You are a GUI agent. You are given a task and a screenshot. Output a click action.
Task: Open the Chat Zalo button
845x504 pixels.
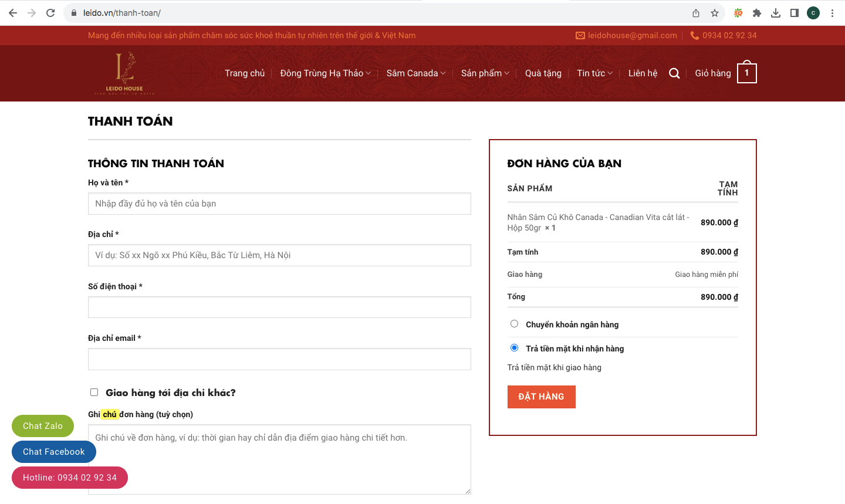[43, 426]
